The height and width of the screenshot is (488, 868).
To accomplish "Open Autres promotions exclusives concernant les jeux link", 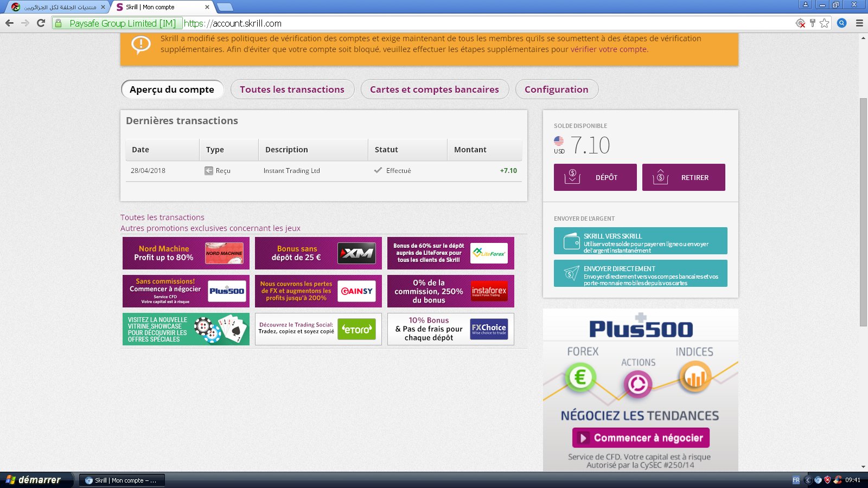I will point(210,228).
